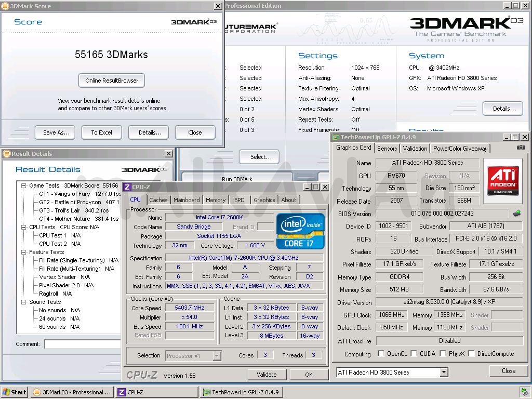Select GT1 - Wings of Fury result row
Viewport: 532px width, 399px height.
(x=79, y=194)
